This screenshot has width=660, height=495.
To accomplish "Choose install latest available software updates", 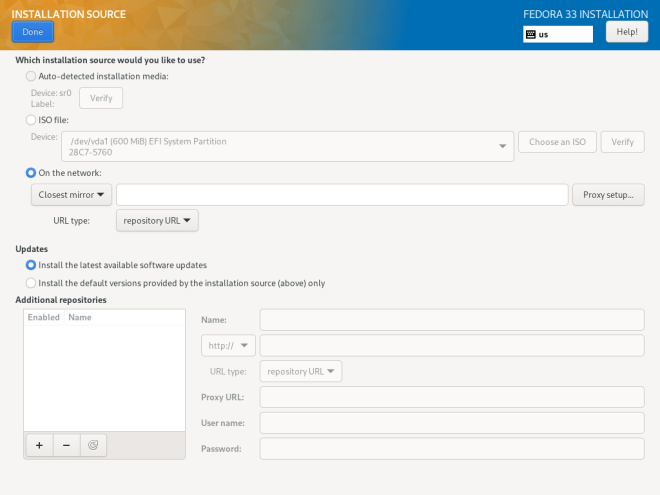I will pos(31,265).
